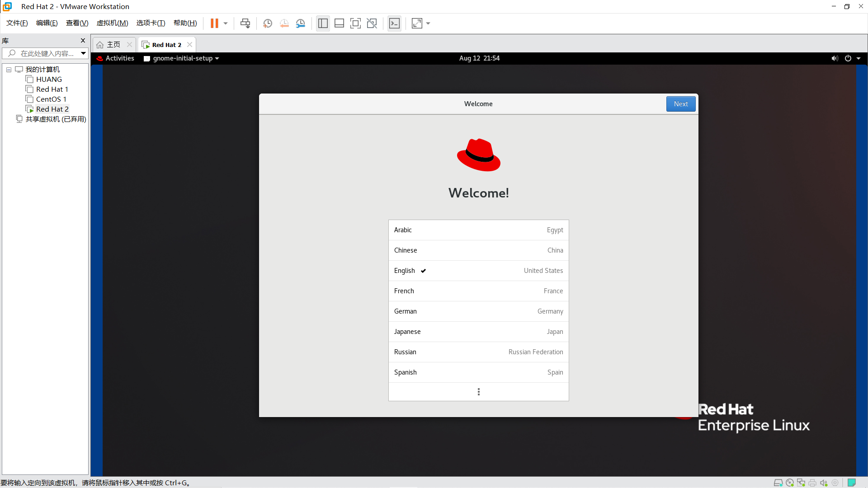Close the library panel

coord(83,41)
